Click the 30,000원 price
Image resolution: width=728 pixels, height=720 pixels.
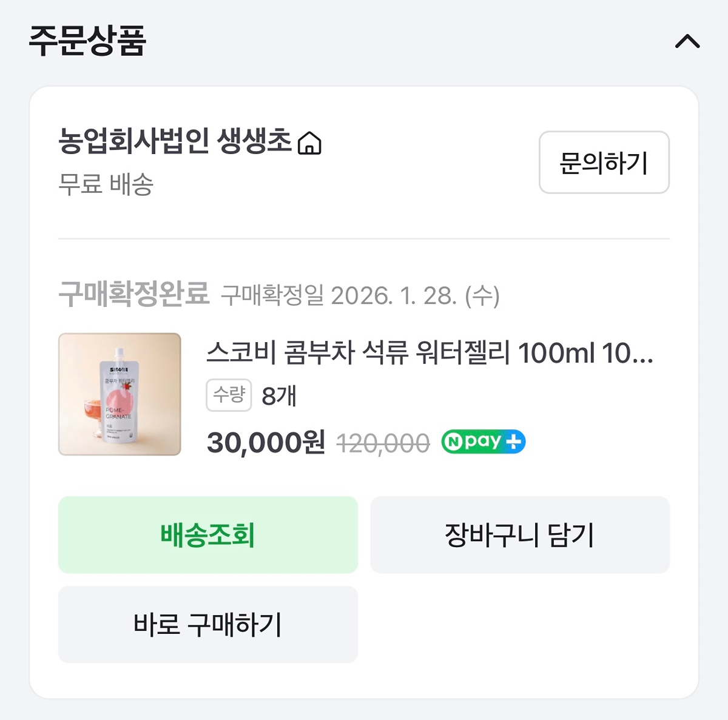point(266,443)
